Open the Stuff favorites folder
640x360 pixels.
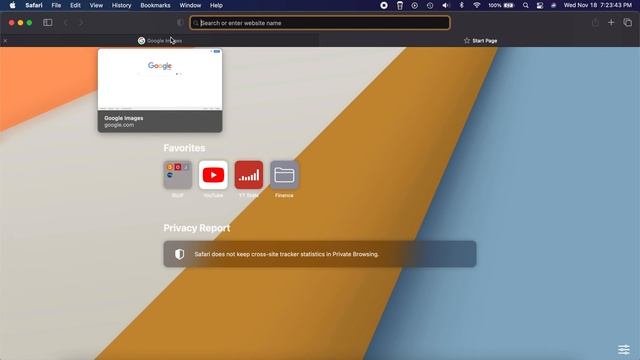[x=178, y=175]
